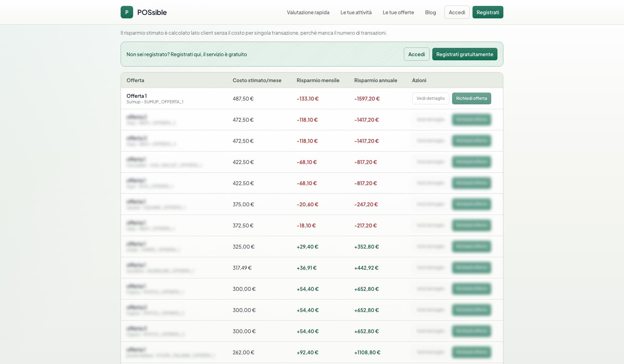The width and height of the screenshot is (624, 364).
Task: Click the 487,50 € cost cell
Action: click(243, 99)
